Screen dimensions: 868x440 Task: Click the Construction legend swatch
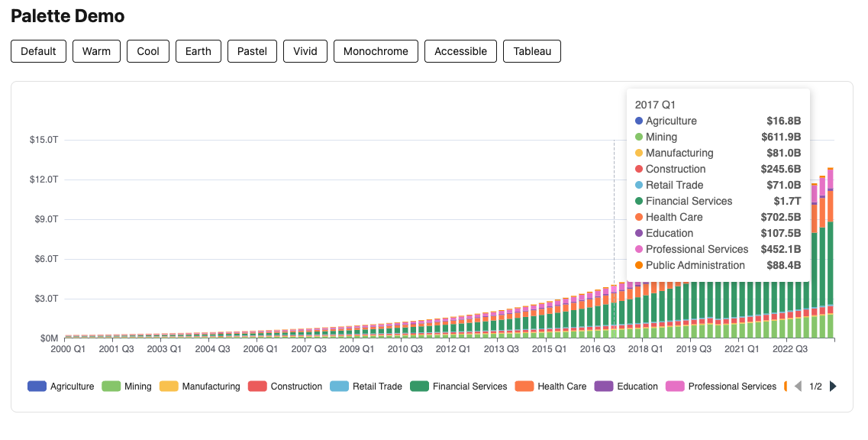pos(260,387)
